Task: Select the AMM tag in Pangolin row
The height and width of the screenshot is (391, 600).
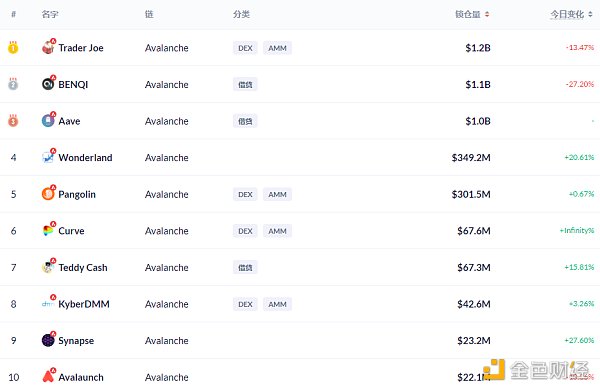Action: pos(277,194)
